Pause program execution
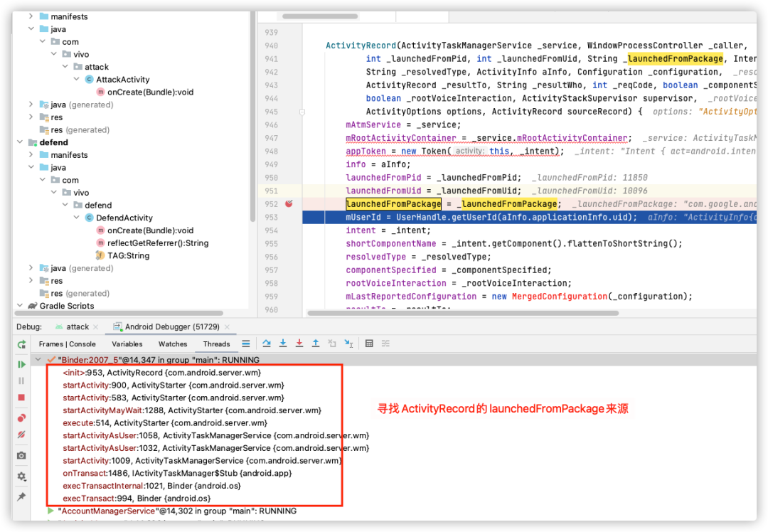 [x=21, y=381]
